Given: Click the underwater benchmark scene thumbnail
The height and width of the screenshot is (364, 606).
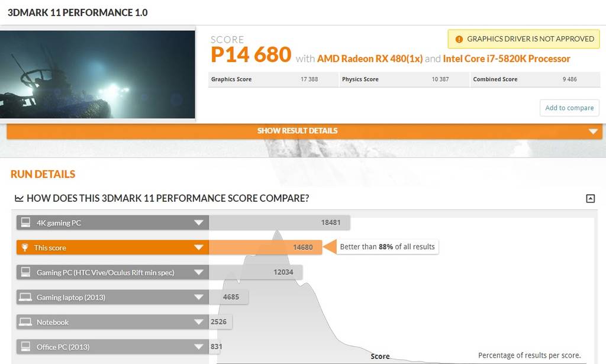Looking at the screenshot, I should point(98,74).
